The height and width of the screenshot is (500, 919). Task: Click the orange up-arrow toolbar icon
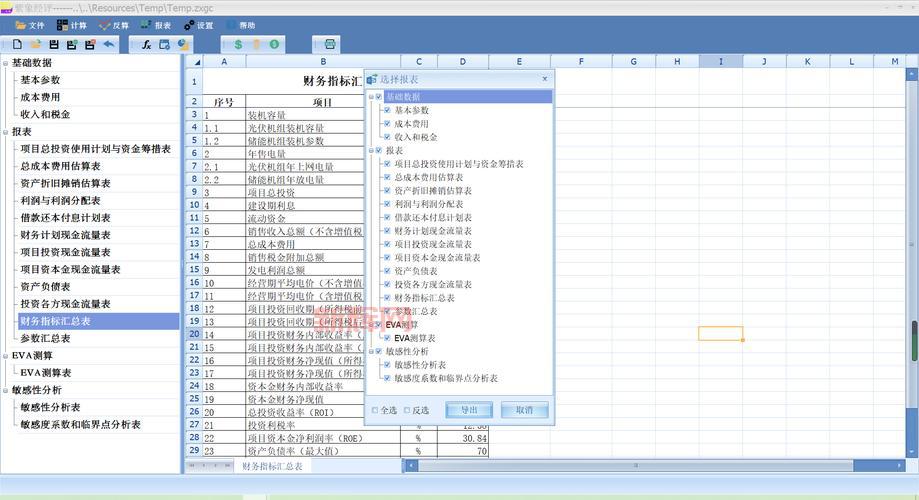[x=256, y=44]
